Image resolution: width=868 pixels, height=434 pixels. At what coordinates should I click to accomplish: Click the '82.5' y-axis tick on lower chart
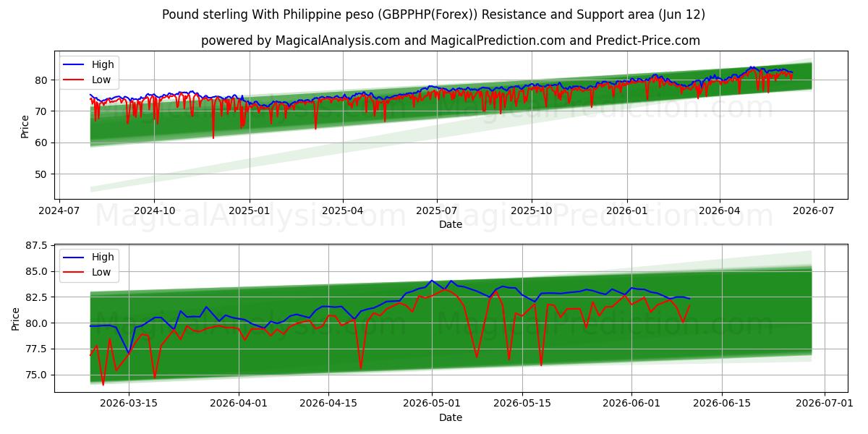pyautogui.click(x=38, y=297)
